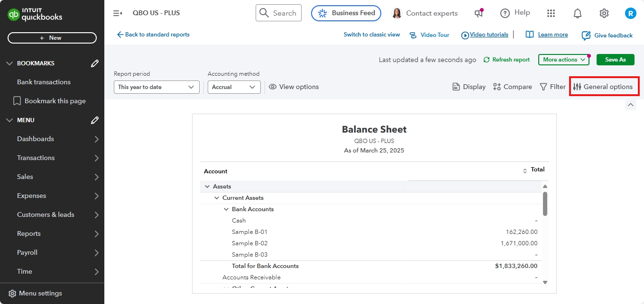Click the report vertical scrollbar thumb
The image size is (644, 304).
pos(545,204)
